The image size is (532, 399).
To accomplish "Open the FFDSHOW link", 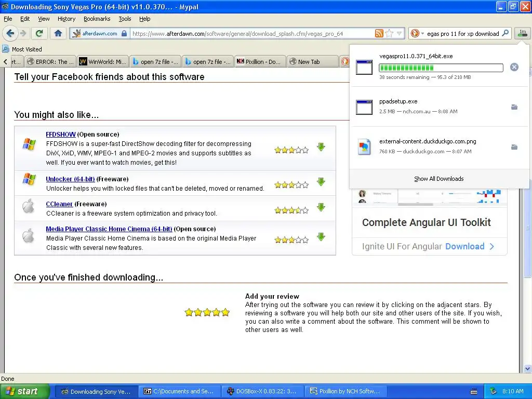I will click(x=60, y=135).
